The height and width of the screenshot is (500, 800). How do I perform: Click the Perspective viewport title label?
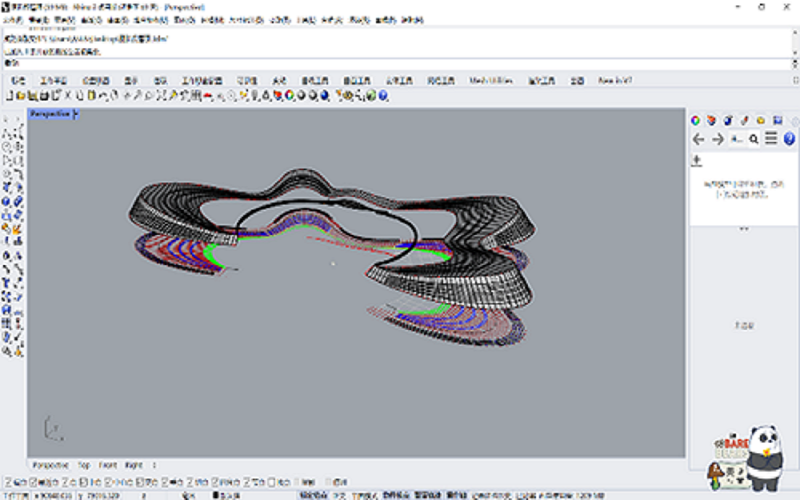pyautogui.click(x=49, y=114)
